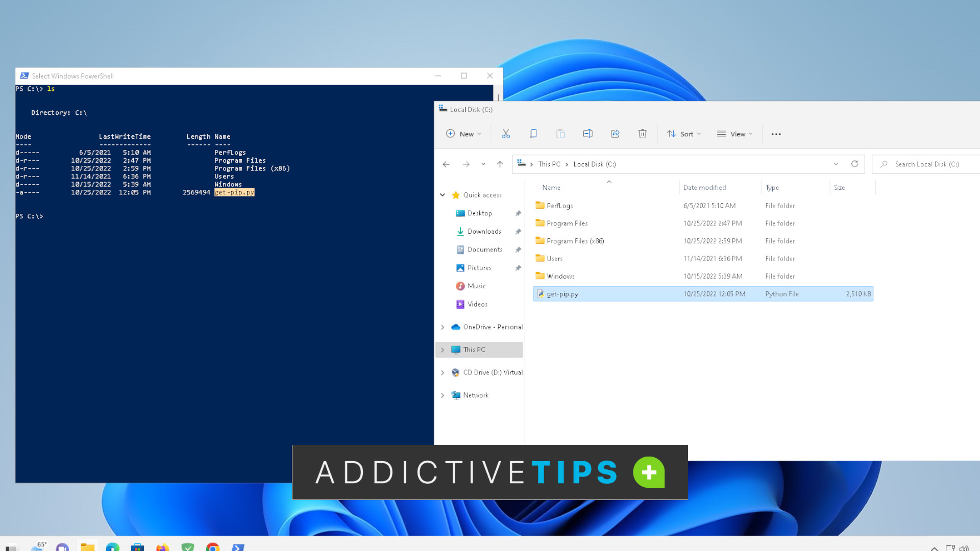
Task: Open PowerShell from the taskbar
Action: (238, 546)
